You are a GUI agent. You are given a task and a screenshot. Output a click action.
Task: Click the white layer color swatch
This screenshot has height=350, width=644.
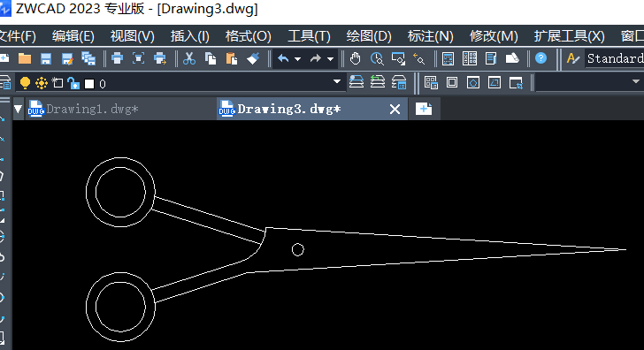[x=89, y=84]
